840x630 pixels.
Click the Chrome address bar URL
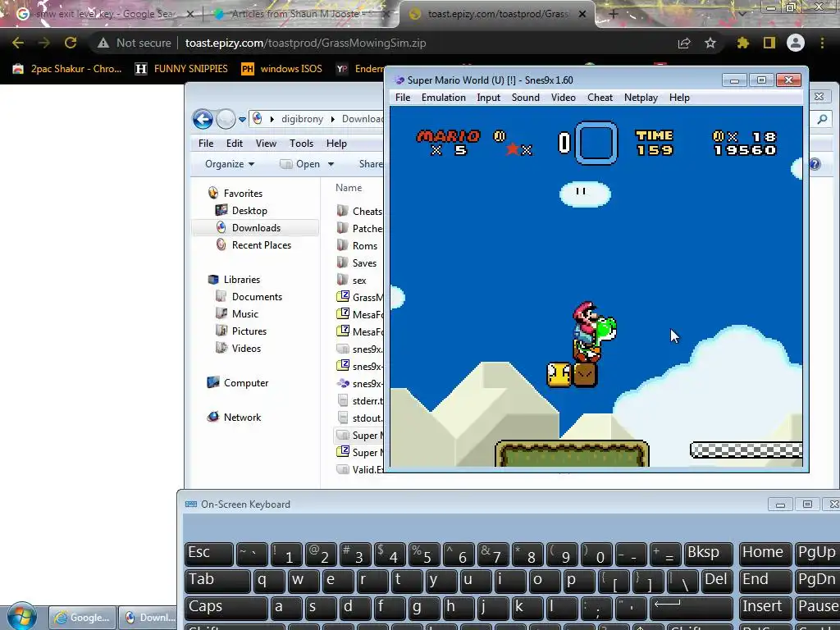(x=305, y=43)
